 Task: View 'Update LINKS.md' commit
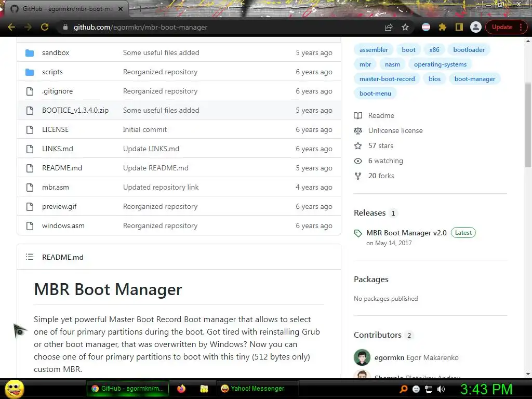pyautogui.click(x=151, y=149)
